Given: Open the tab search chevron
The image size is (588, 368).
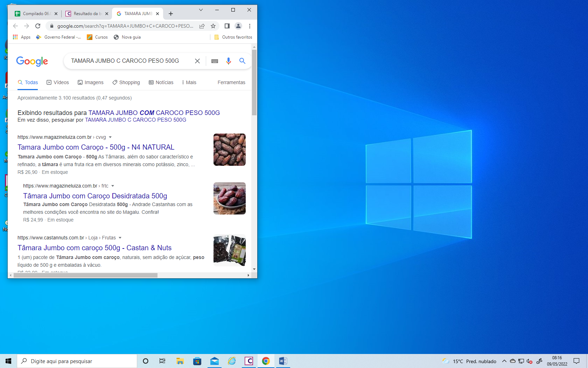Looking at the screenshot, I should [x=201, y=10].
